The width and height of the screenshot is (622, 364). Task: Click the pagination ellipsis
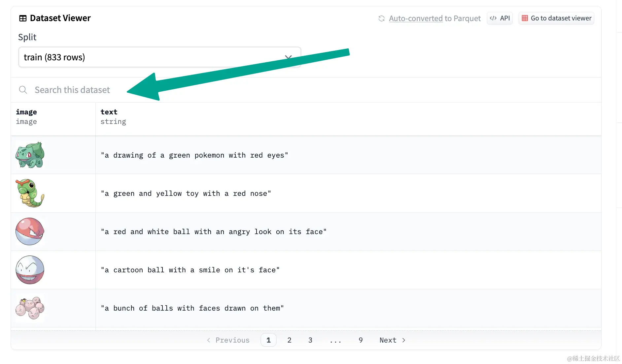click(x=335, y=341)
